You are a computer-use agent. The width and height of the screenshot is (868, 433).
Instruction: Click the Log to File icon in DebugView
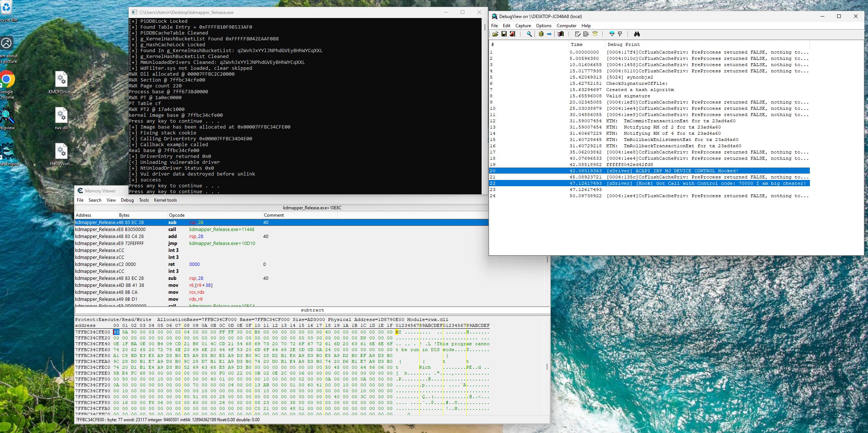[x=512, y=34]
